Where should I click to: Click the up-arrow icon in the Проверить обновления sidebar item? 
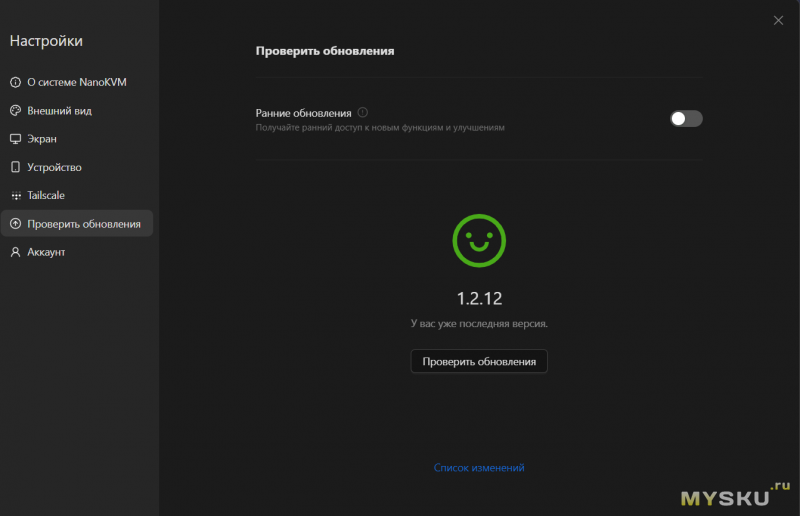click(x=15, y=224)
